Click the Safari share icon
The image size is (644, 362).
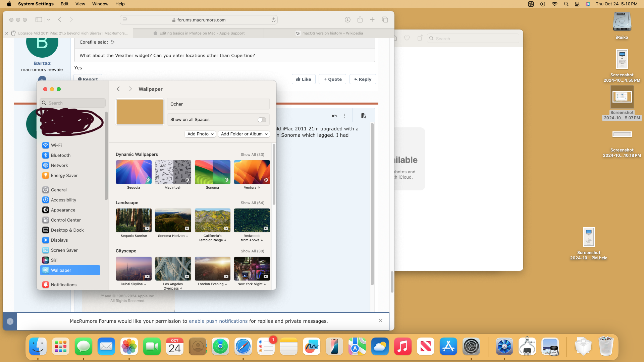[360, 20]
